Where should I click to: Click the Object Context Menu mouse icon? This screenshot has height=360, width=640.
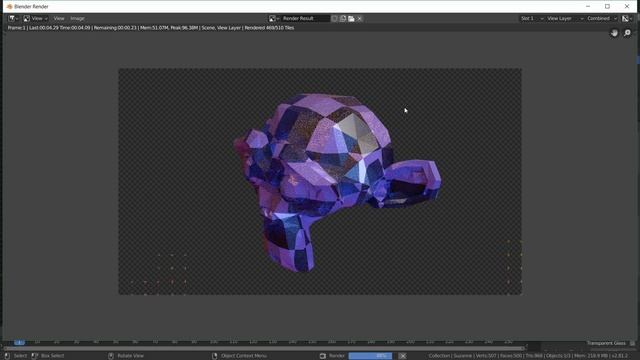coord(215,356)
